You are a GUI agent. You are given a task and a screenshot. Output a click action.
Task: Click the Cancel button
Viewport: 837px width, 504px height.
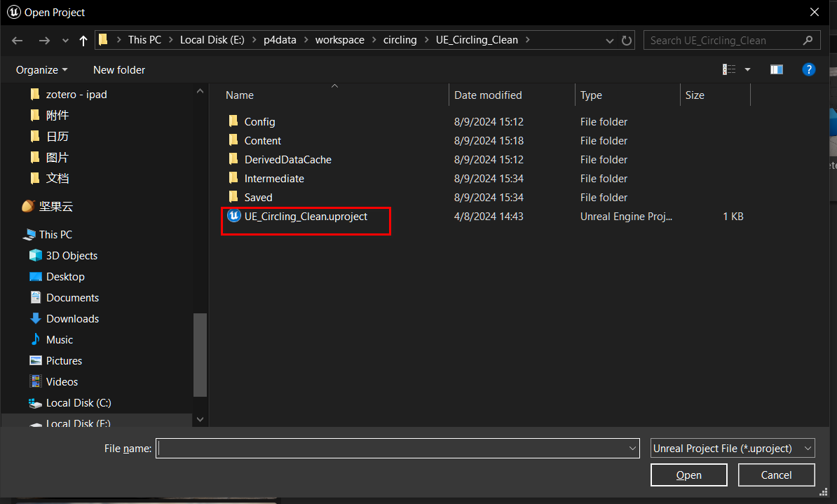[x=776, y=475]
